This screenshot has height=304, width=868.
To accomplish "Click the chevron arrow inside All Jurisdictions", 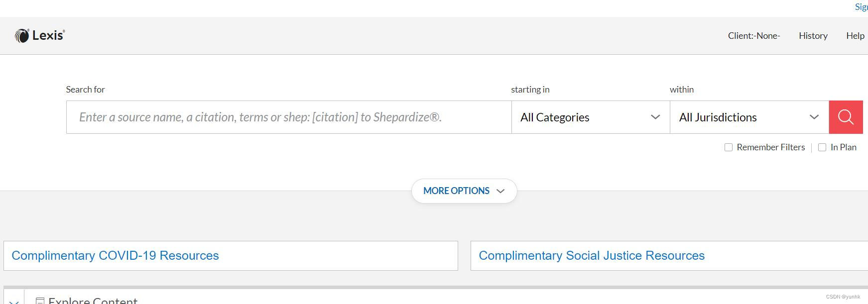I will click(814, 117).
